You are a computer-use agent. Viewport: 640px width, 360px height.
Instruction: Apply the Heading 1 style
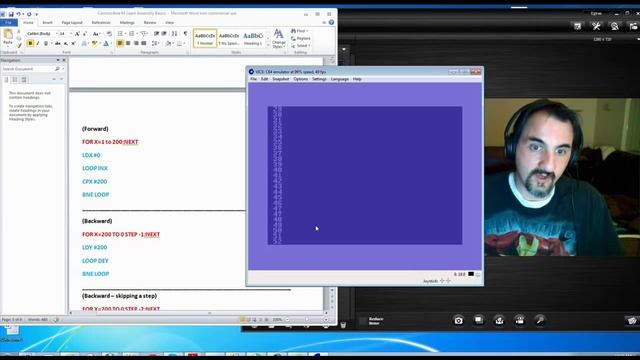[x=253, y=38]
